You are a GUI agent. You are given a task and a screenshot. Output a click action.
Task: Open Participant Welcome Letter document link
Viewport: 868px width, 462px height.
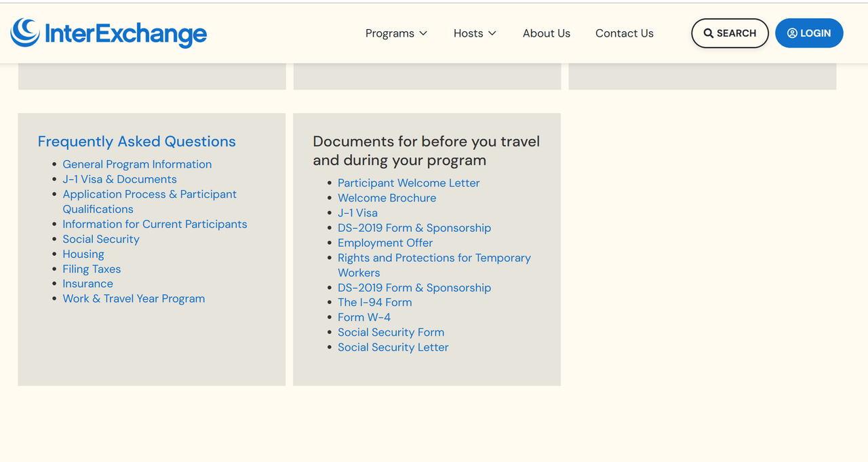click(x=409, y=183)
